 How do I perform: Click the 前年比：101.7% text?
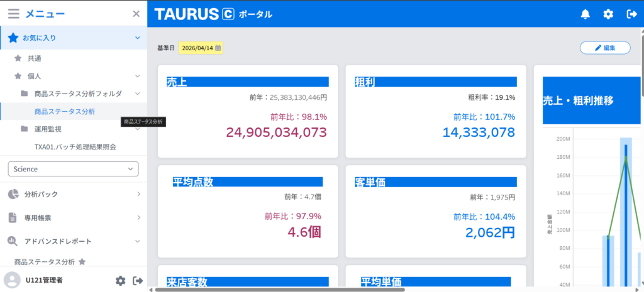[x=484, y=117]
